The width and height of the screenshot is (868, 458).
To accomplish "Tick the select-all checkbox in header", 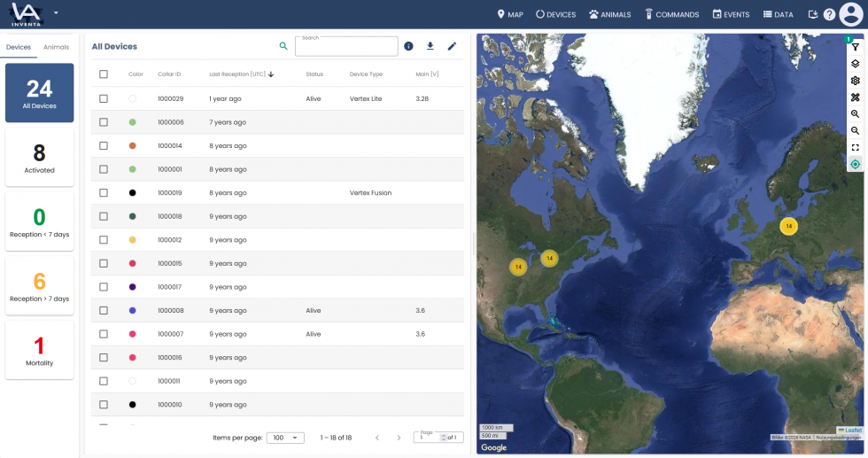I will pos(104,74).
